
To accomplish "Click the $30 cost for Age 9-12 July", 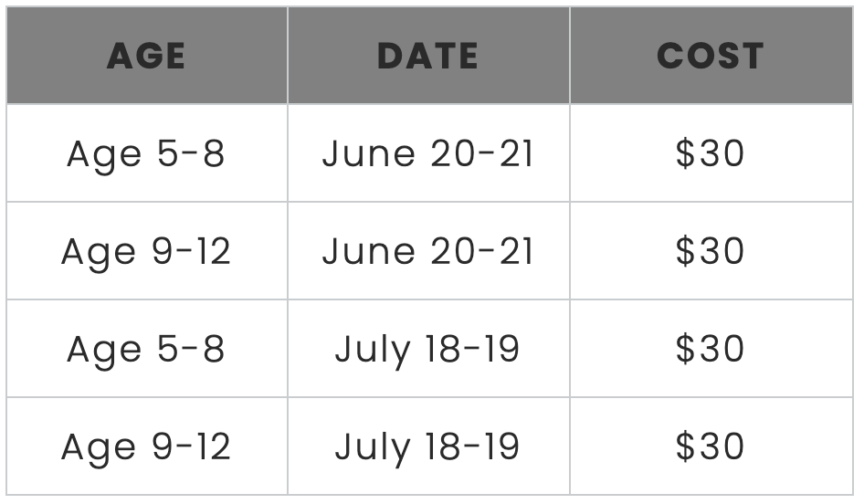I will [x=711, y=446].
